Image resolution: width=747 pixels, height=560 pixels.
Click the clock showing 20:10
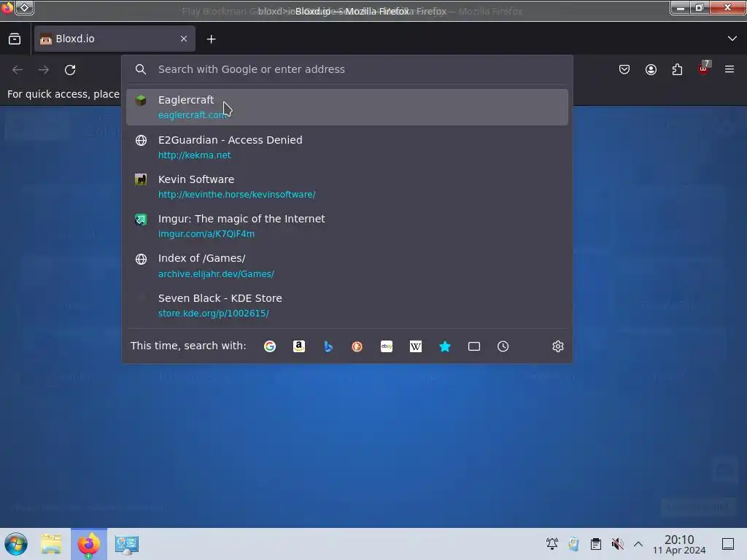(679, 544)
